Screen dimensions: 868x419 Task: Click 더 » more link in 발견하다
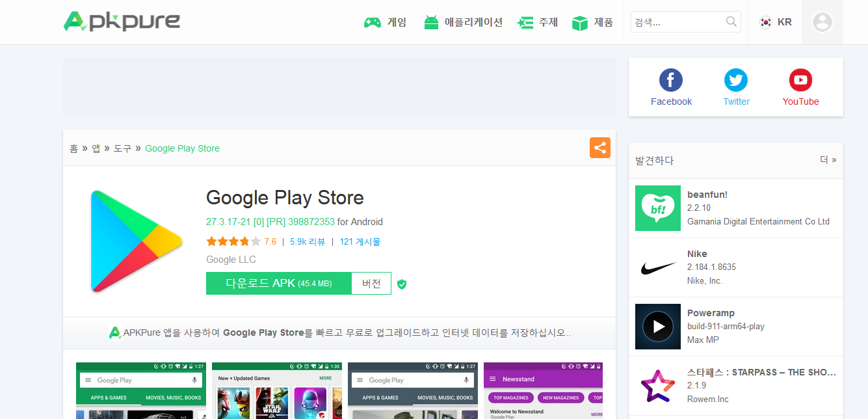coord(828,159)
